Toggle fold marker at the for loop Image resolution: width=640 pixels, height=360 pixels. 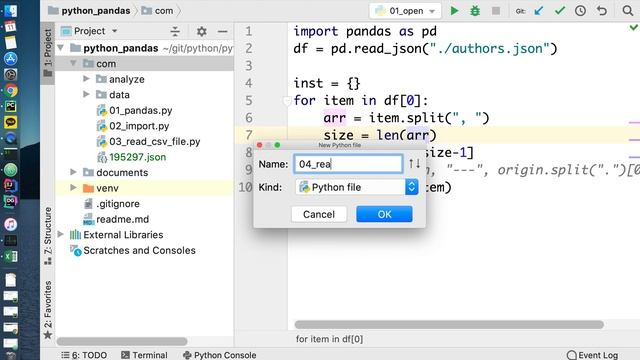tap(287, 100)
